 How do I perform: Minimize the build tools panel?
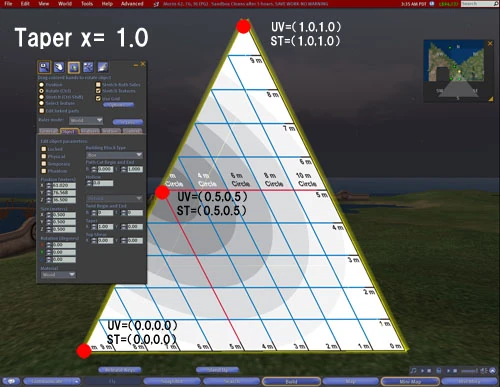coord(136,65)
